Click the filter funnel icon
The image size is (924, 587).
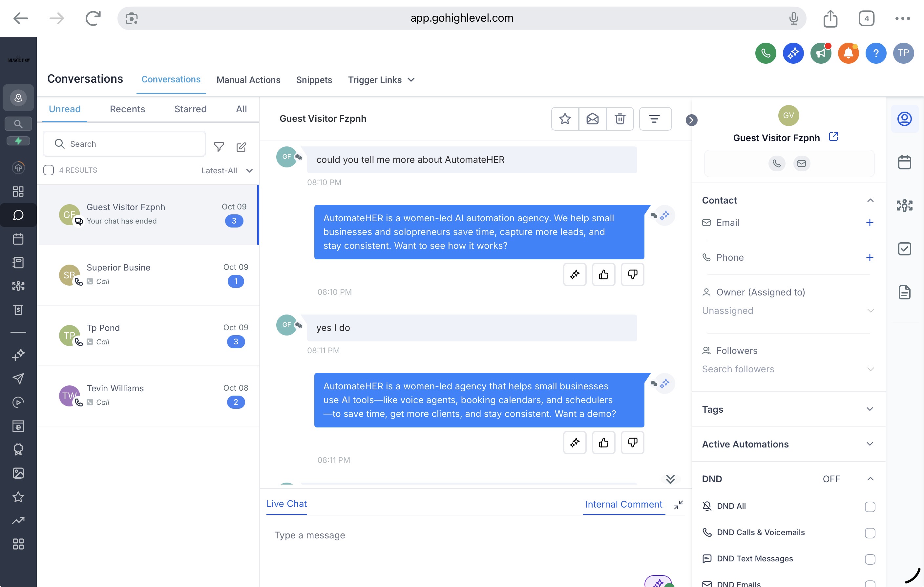click(219, 147)
